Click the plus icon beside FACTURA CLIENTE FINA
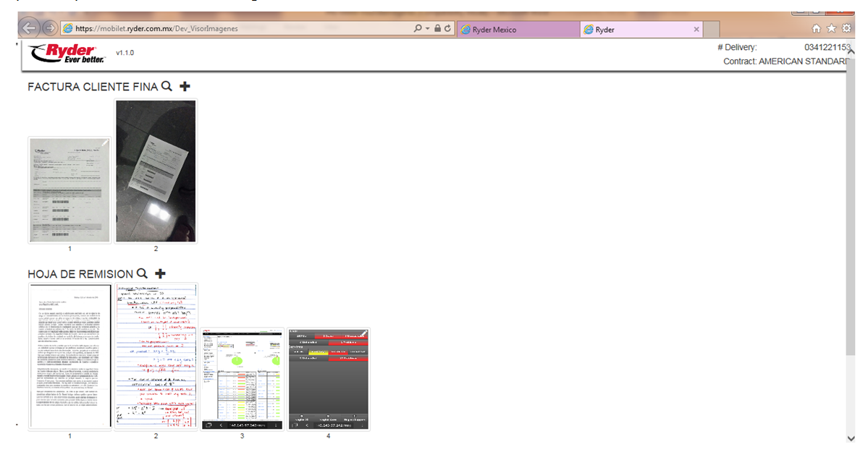The image size is (868, 452). click(185, 86)
